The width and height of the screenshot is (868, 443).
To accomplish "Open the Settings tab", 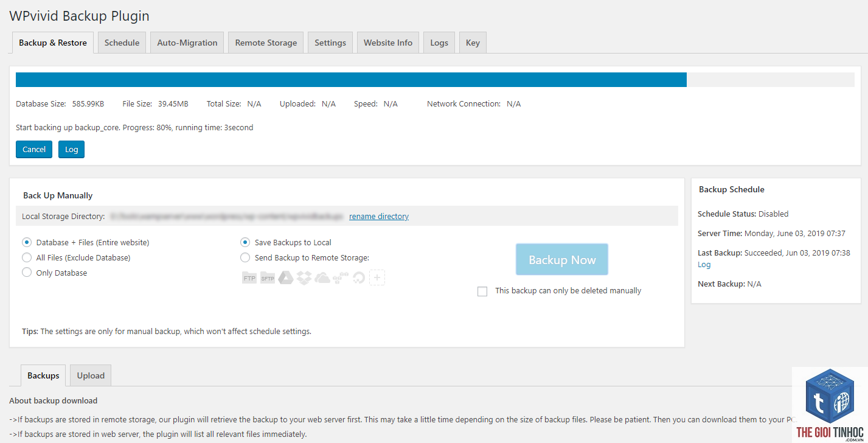I will [330, 43].
